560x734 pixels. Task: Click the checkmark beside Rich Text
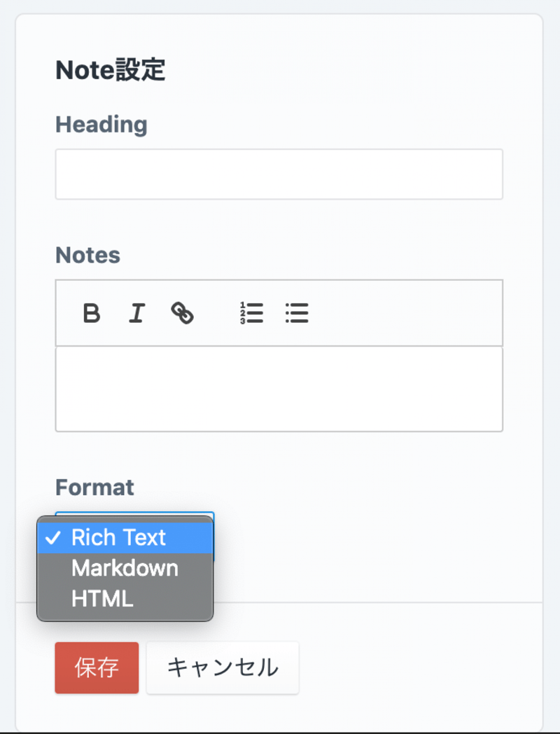pyautogui.click(x=52, y=538)
